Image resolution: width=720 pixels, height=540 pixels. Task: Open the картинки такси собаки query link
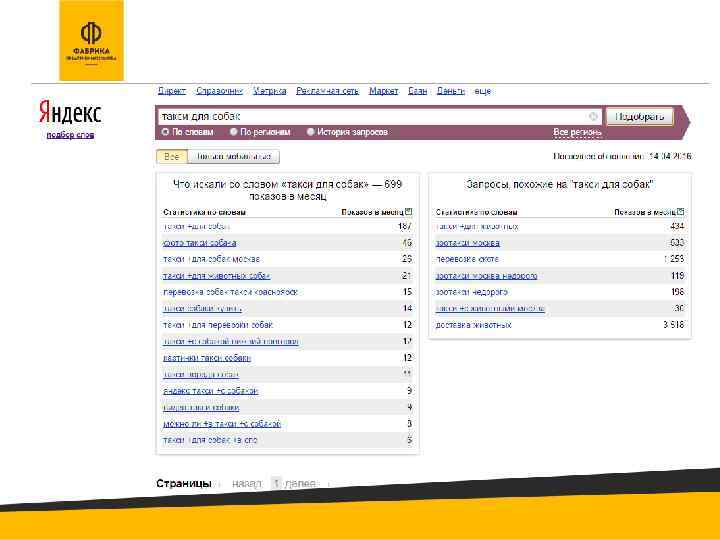207,358
